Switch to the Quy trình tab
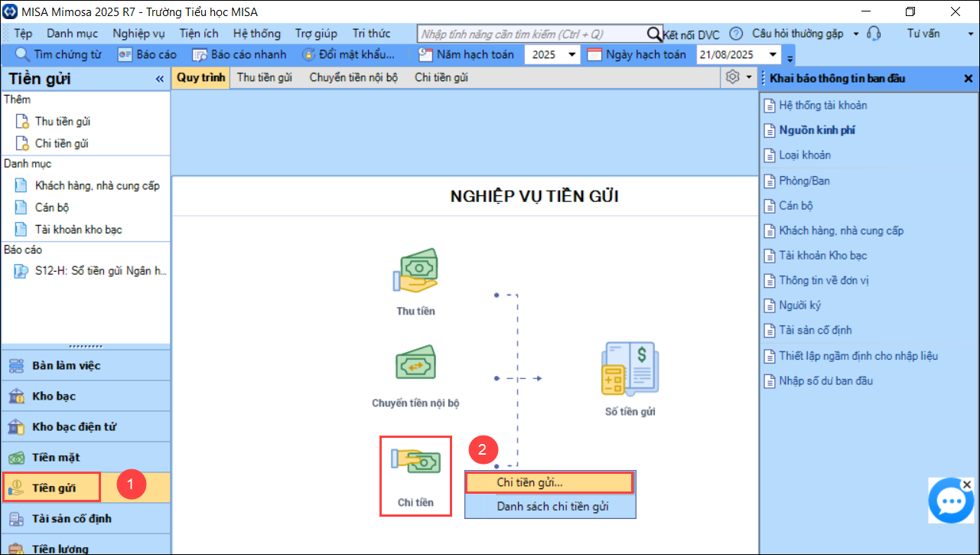This screenshot has height=555, width=980. pyautogui.click(x=200, y=77)
